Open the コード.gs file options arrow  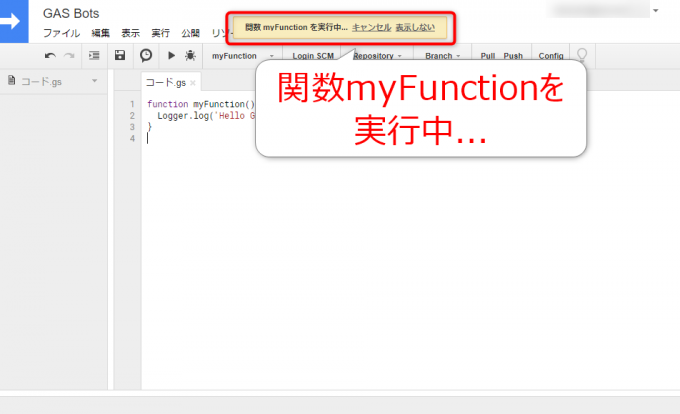click(94, 81)
